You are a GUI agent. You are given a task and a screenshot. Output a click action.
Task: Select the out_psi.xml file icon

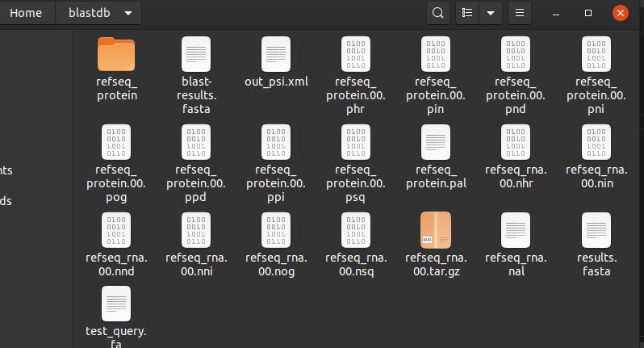point(276,54)
